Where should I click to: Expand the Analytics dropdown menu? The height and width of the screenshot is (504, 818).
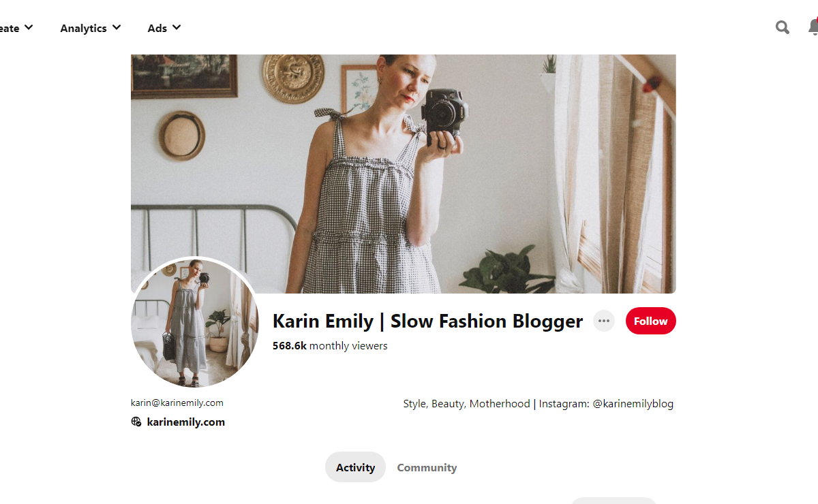(90, 28)
